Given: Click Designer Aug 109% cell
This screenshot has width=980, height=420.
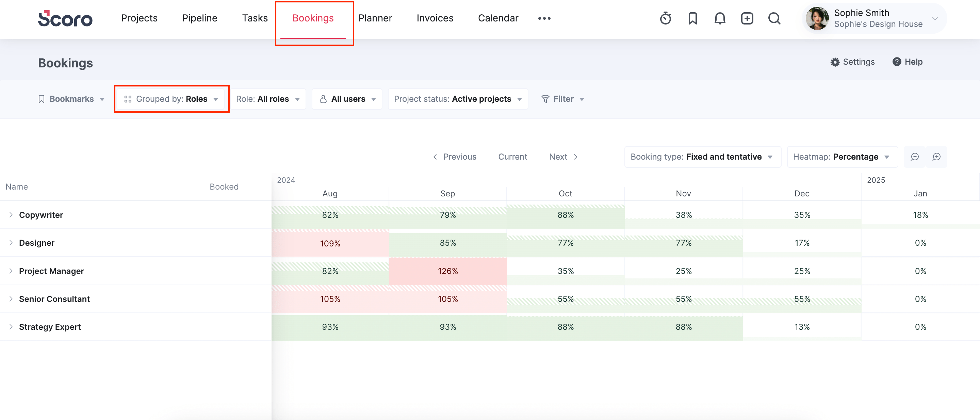Looking at the screenshot, I should click(x=330, y=243).
